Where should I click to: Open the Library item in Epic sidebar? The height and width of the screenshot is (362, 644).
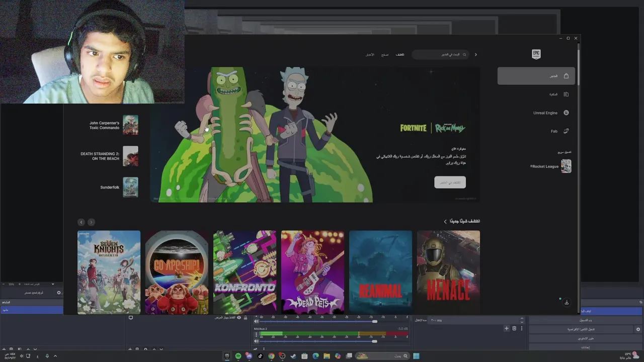(x=536, y=94)
